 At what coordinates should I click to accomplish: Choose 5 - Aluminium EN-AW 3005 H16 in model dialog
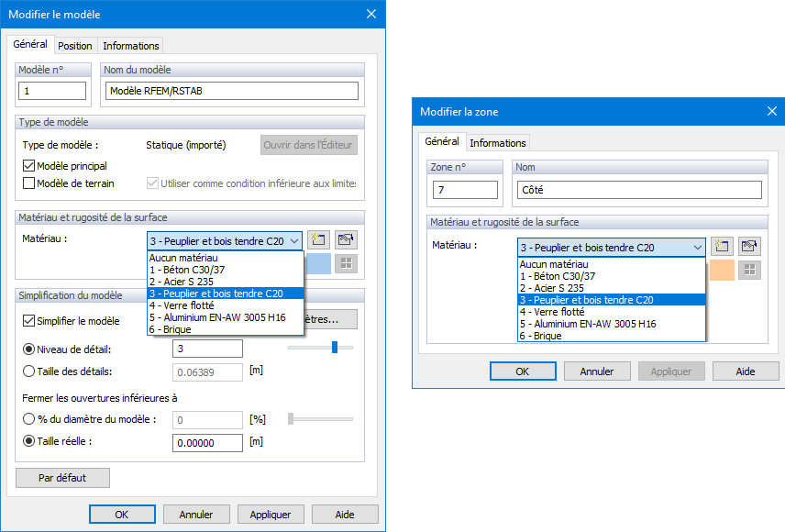click(x=226, y=317)
